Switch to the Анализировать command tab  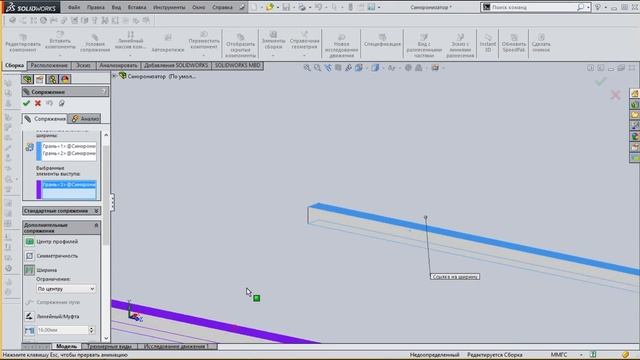[118, 65]
